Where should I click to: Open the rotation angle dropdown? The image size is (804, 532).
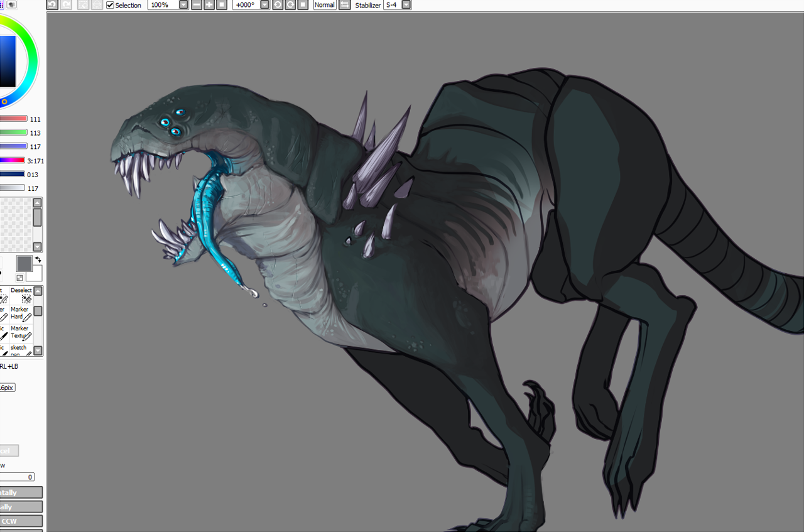tap(264, 5)
